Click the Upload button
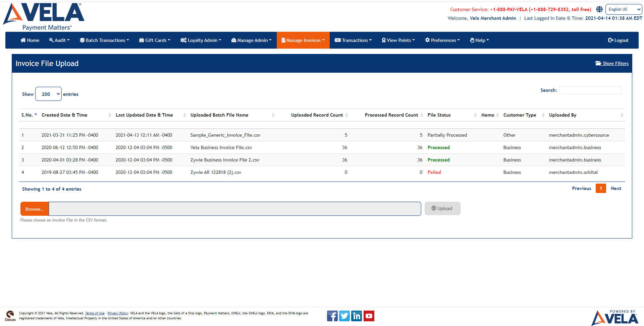The image size is (644, 326). point(442,208)
